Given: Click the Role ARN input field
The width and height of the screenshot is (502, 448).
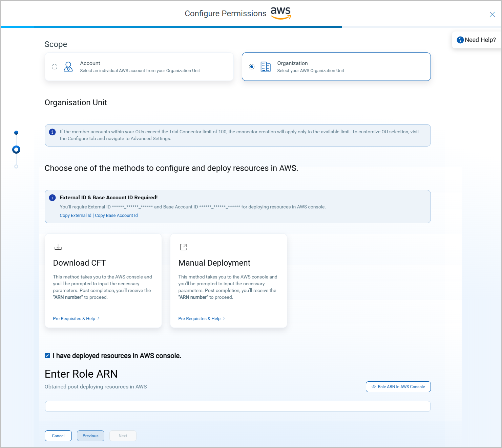Looking at the screenshot, I should click(237, 406).
